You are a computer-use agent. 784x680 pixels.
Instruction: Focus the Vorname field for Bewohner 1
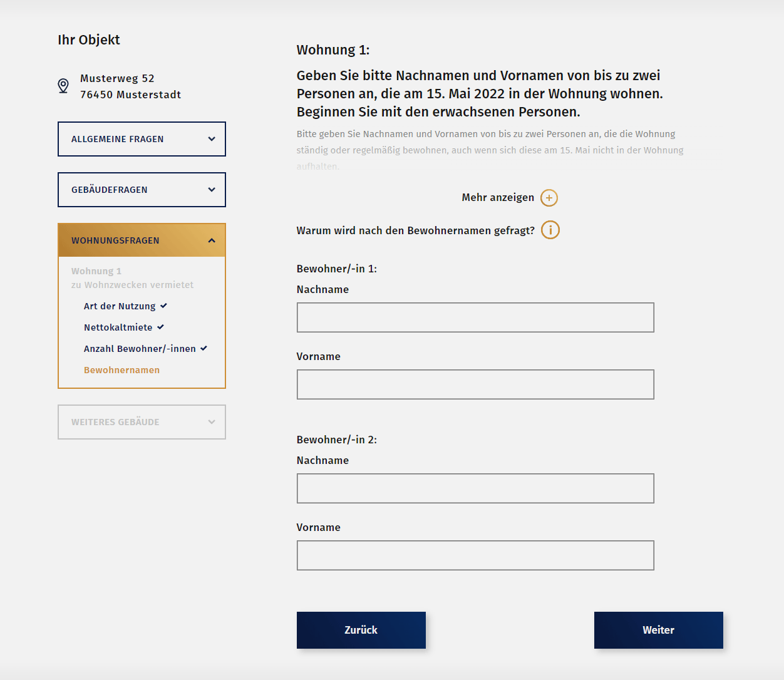tap(475, 384)
